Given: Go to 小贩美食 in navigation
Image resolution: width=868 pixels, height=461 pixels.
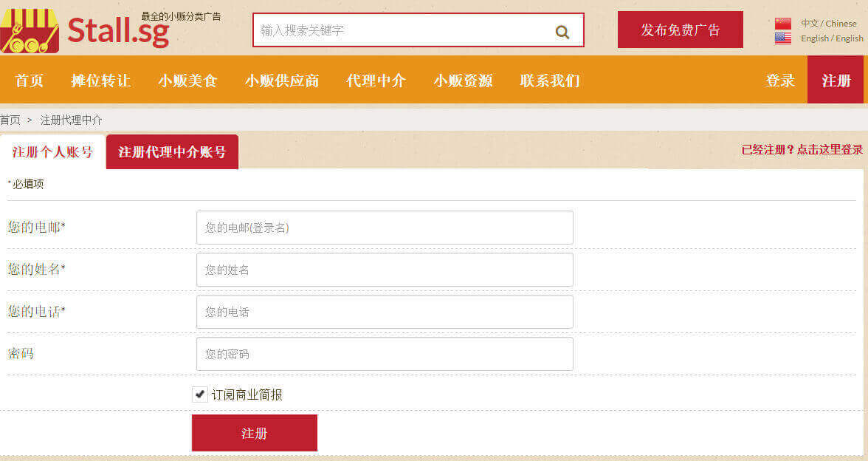Looking at the screenshot, I should click(187, 81).
